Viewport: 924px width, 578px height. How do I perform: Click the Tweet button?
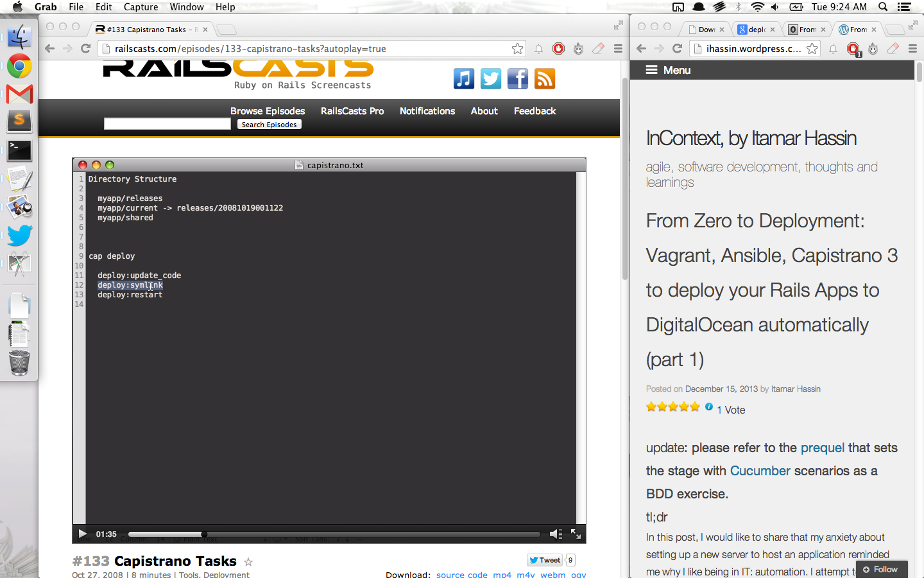pos(545,560)
